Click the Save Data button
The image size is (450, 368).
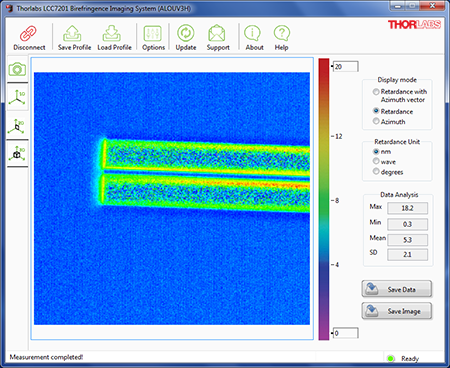tap(397, 289)
